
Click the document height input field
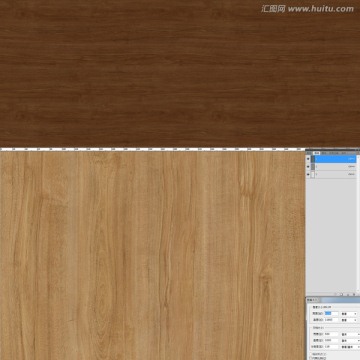click(331, 340)
